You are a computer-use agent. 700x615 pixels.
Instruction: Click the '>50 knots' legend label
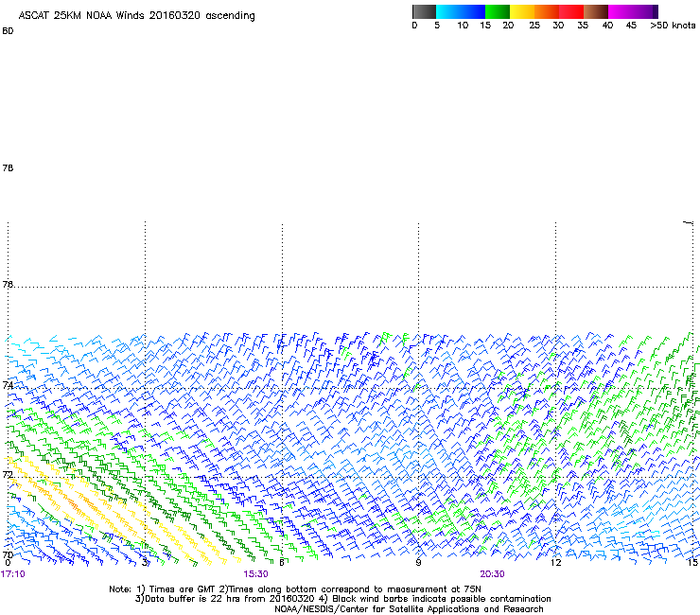(x=673, y=26)
